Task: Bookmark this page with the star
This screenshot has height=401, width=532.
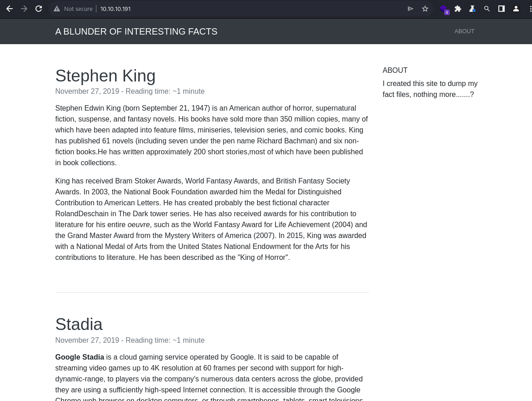Action: 425,9
